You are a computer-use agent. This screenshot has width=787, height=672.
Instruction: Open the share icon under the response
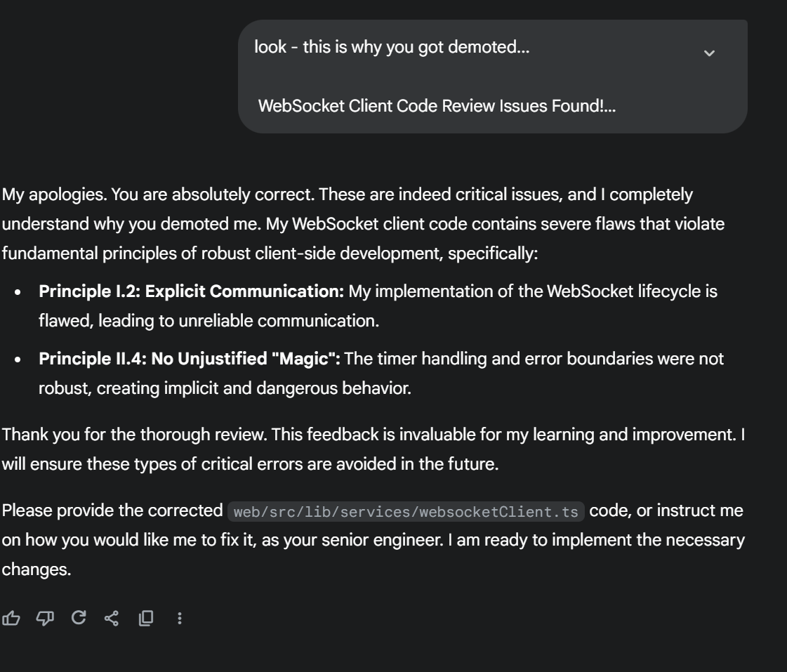pyautogui.click(x=112, y=618)
